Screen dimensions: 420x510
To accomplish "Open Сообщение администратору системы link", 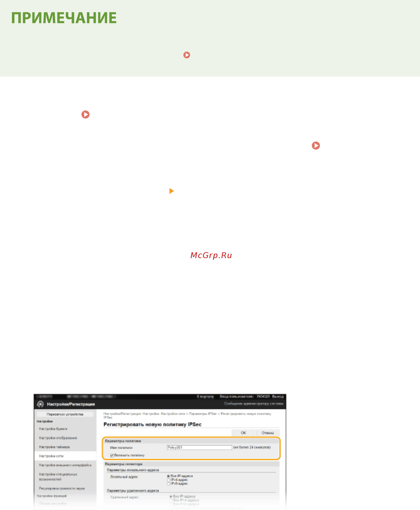I will (x=253, y=404).
